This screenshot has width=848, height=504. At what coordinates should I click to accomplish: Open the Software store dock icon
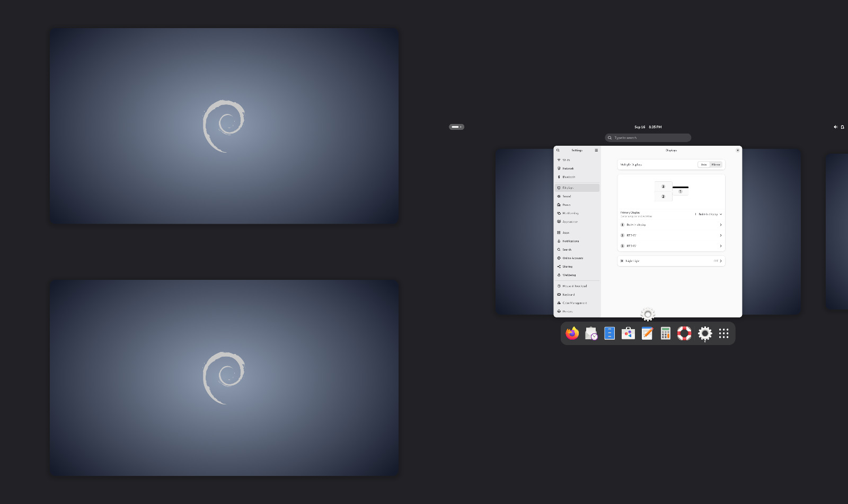628,333
